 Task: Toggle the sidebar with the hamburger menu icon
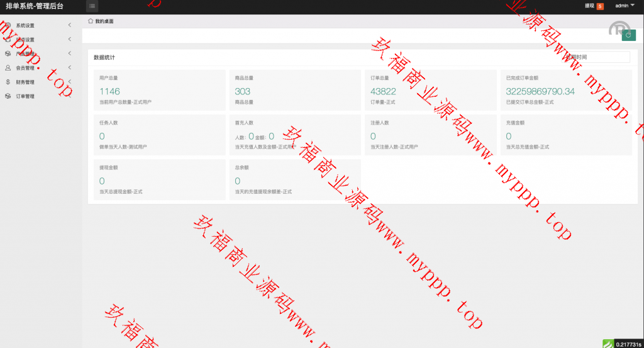92,6
